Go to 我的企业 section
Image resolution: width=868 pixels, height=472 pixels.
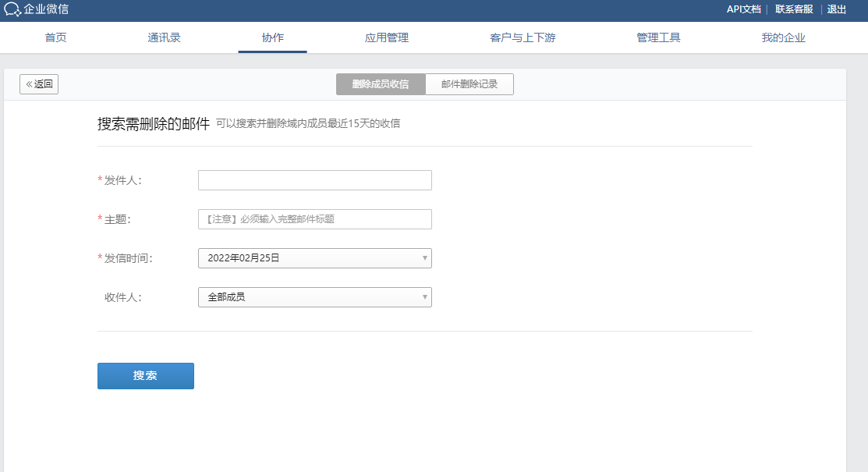[x=783, y=37]
